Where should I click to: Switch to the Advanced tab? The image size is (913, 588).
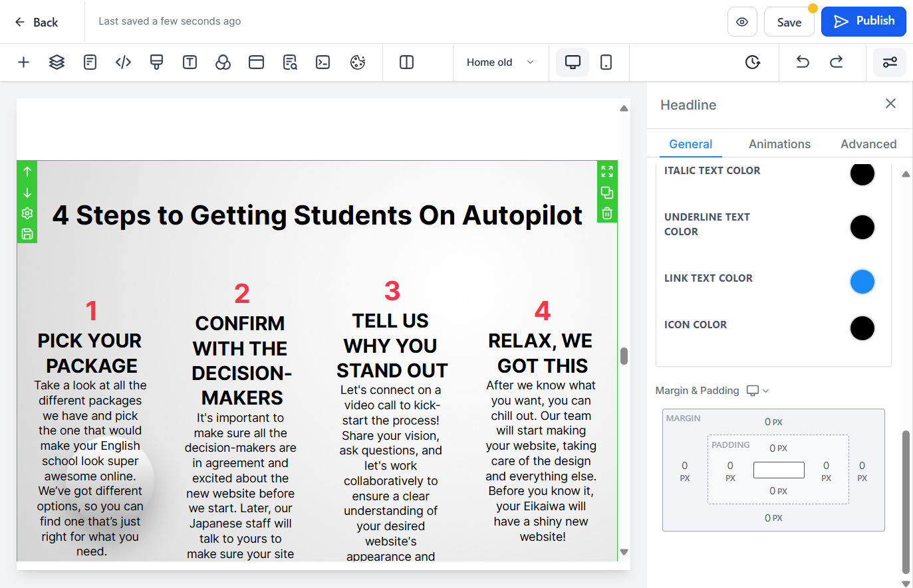point(868,144)
